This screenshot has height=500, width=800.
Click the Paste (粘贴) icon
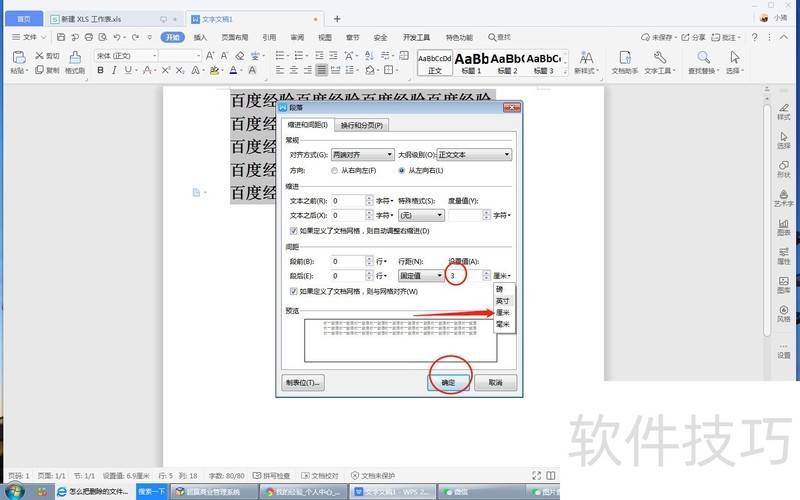tap(18, 58)
